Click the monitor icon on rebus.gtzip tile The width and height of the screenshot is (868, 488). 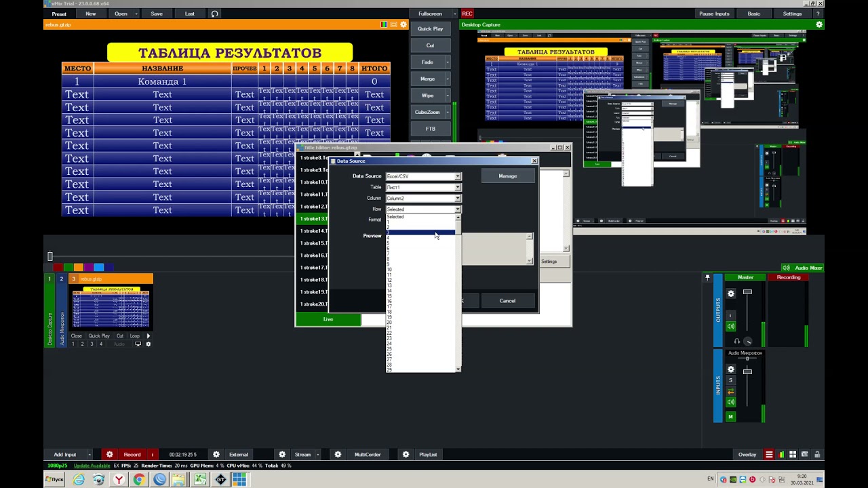coord(138,344)
